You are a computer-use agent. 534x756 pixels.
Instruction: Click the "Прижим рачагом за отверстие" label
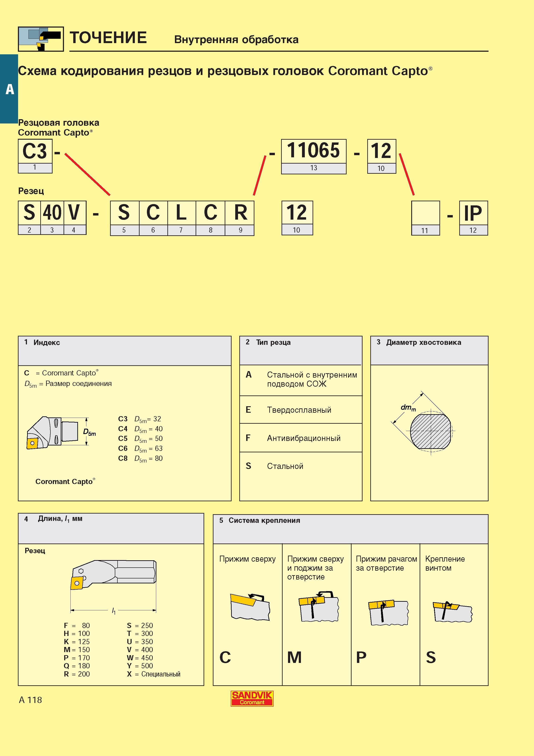[386, 563]
